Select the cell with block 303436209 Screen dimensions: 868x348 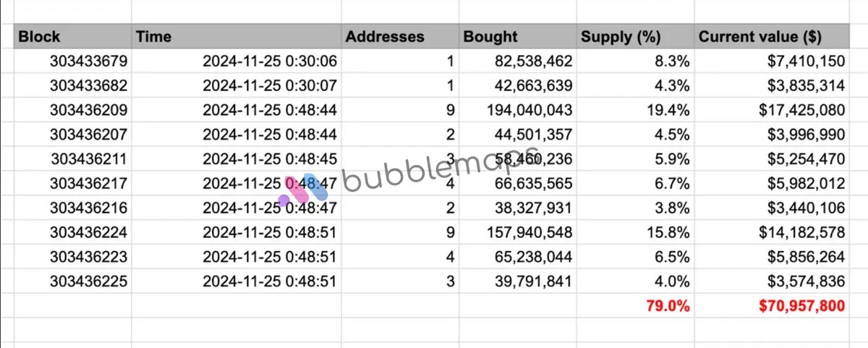click(88, 110)
